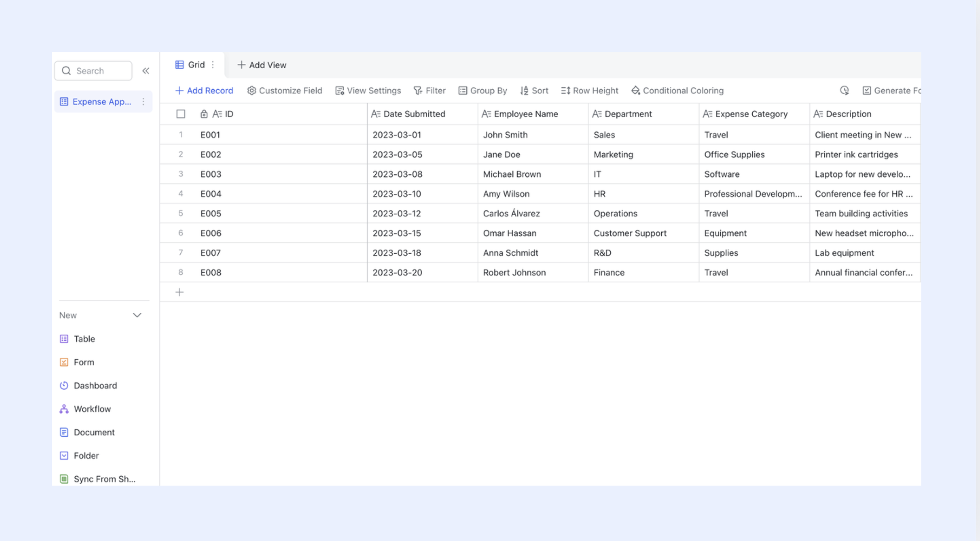Select the Finance department cell

(644, 273)
